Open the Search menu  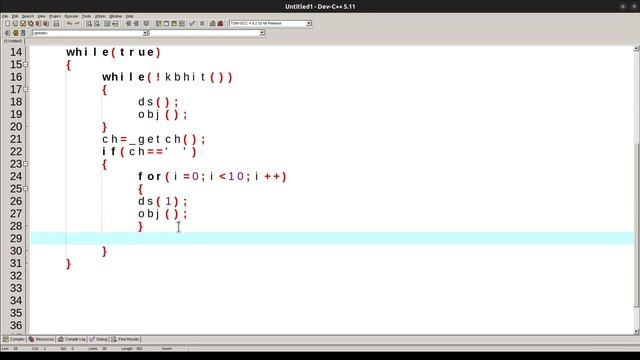[28, 16]
